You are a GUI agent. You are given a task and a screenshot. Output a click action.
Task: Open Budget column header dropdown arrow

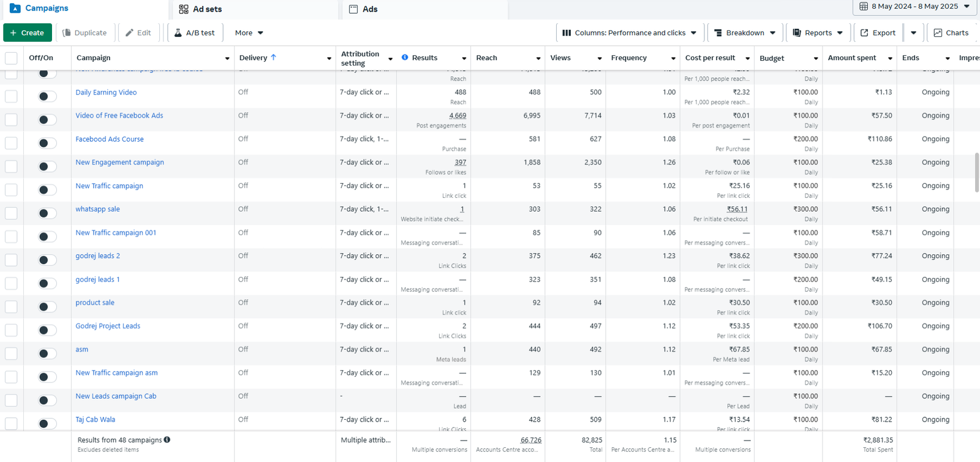point(816,59)
